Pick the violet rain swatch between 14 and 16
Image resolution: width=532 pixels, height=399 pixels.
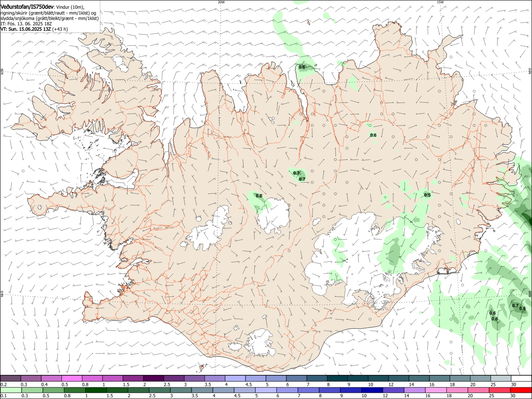pos(414,390)
